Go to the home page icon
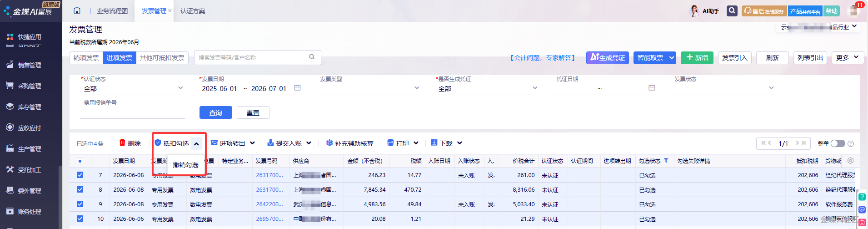 point(77,10)
